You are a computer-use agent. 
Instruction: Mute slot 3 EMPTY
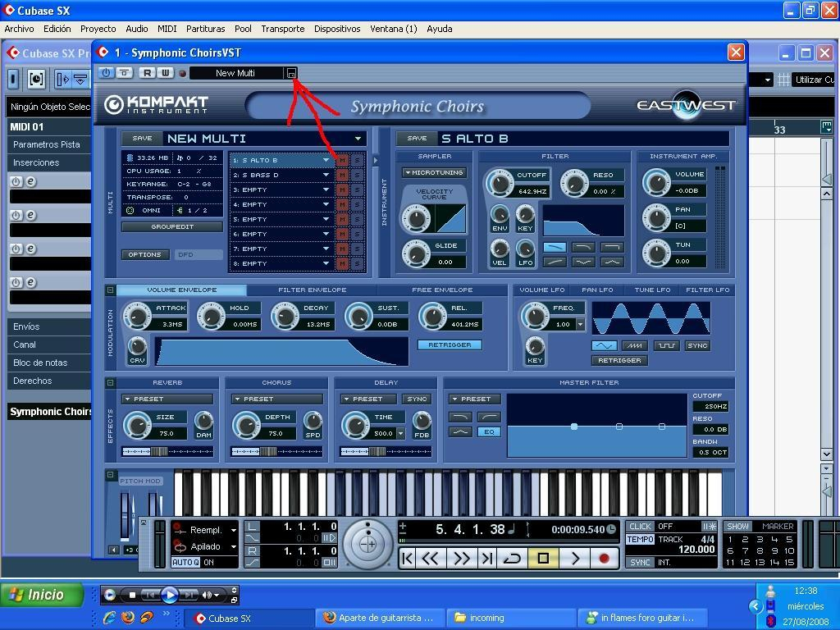coord(342,189)
